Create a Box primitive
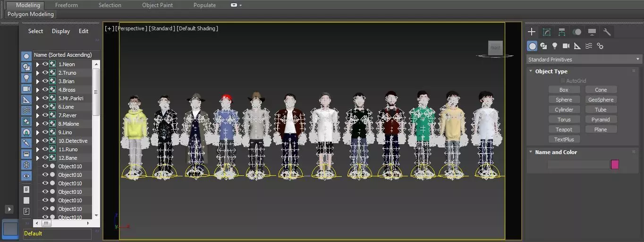The width and height of the screenshot is (644, 242). 564,90
